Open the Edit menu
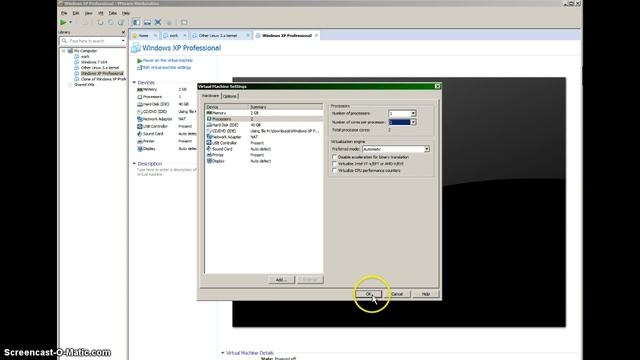This screenshot has width=640, height=360. coord(76,13)
